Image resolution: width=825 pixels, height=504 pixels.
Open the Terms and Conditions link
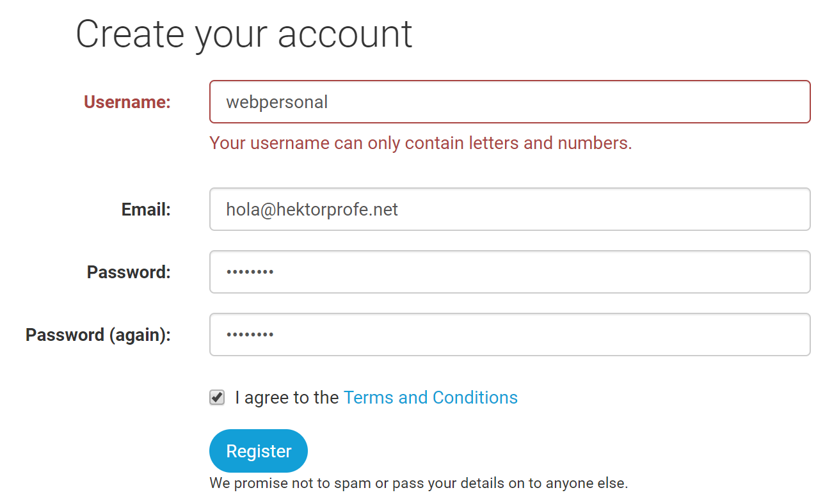(431, 397)
